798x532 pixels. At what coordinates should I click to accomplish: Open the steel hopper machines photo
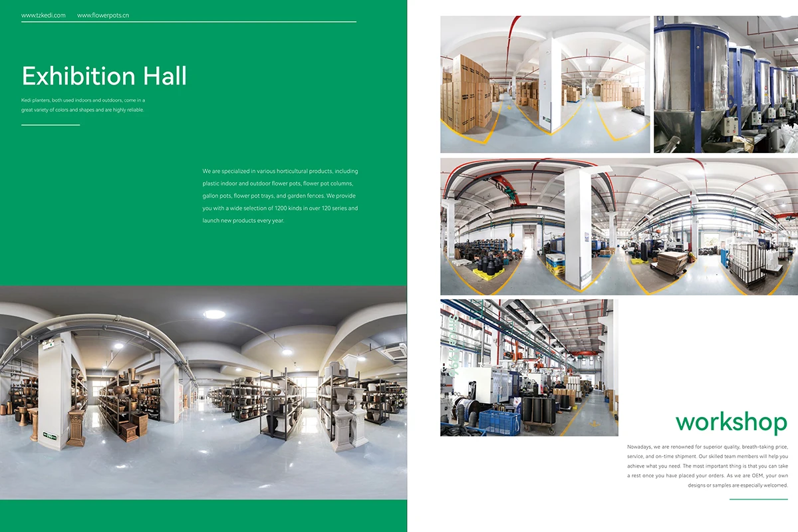coord(726,84)
